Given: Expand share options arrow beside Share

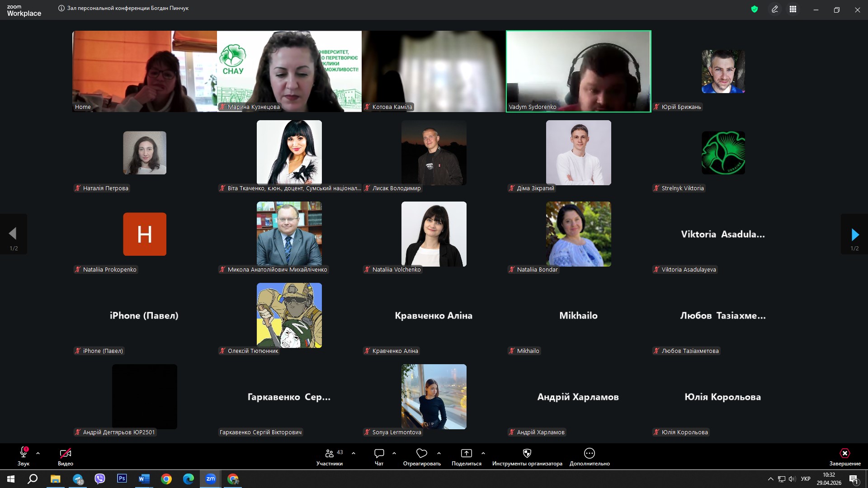Looking at the screenshot, I should tap(483, 453).
